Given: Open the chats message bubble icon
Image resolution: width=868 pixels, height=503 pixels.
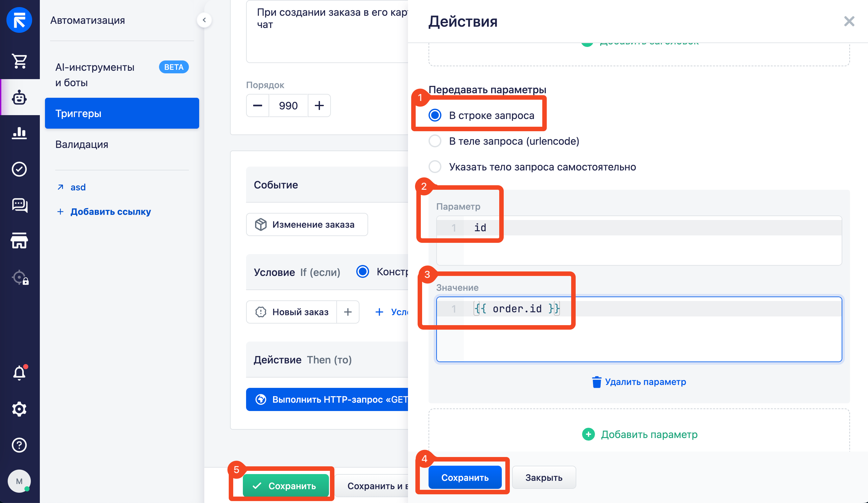Looking at the screenshot, I should point(19,205).
